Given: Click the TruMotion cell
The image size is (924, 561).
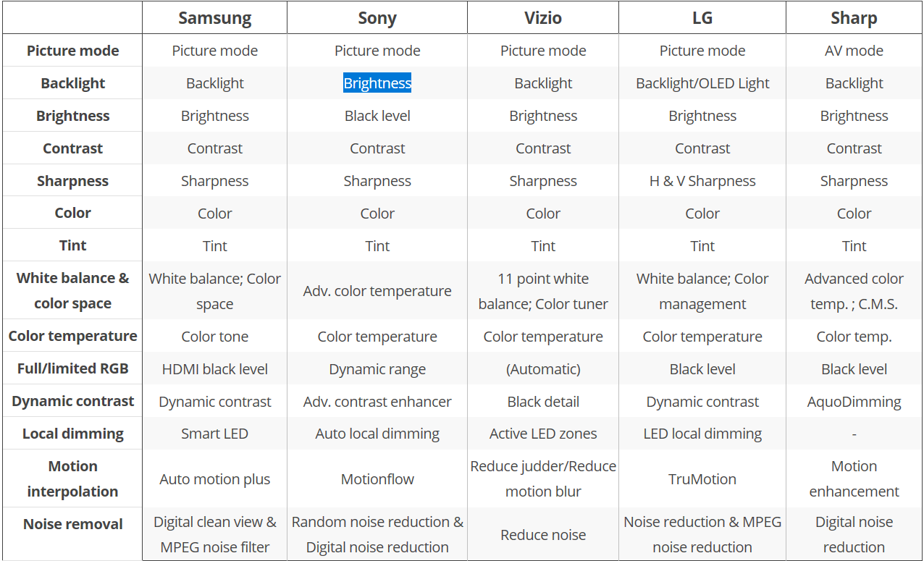Looking at the screenshot, I should [702, 479].
